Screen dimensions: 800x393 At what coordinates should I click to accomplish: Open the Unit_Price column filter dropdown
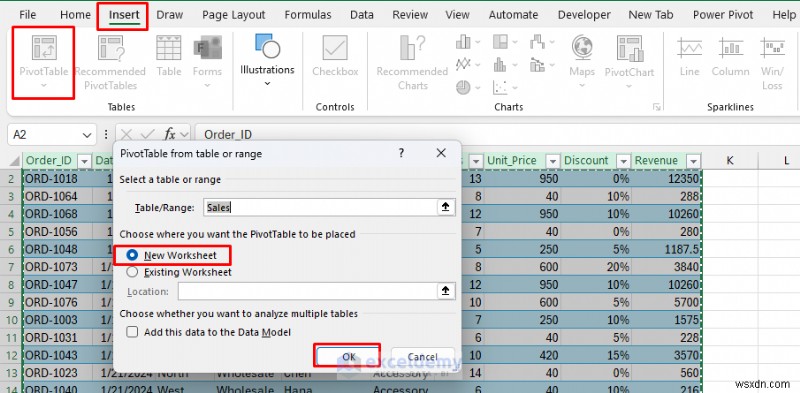(552, 161)
